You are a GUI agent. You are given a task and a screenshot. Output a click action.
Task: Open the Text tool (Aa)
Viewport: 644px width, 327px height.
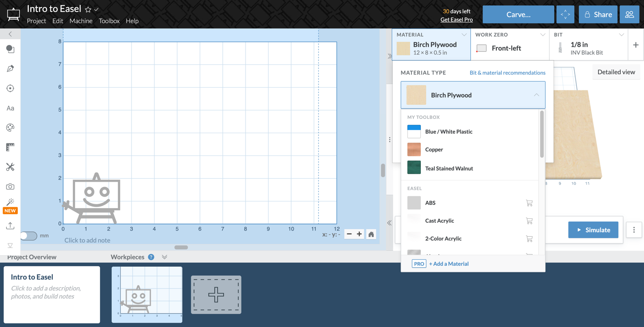click(x=10, y=108)
